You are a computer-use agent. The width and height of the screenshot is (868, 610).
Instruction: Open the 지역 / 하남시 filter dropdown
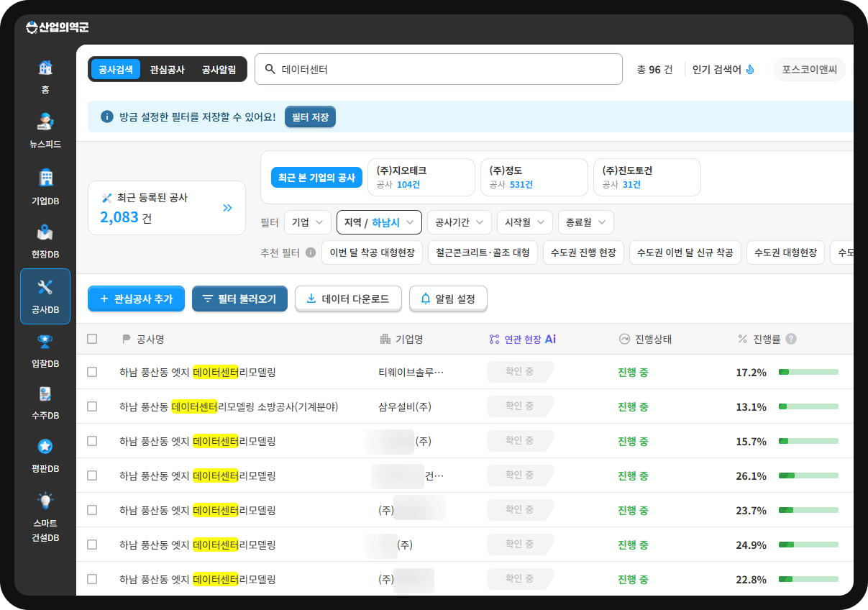point(379,222)
